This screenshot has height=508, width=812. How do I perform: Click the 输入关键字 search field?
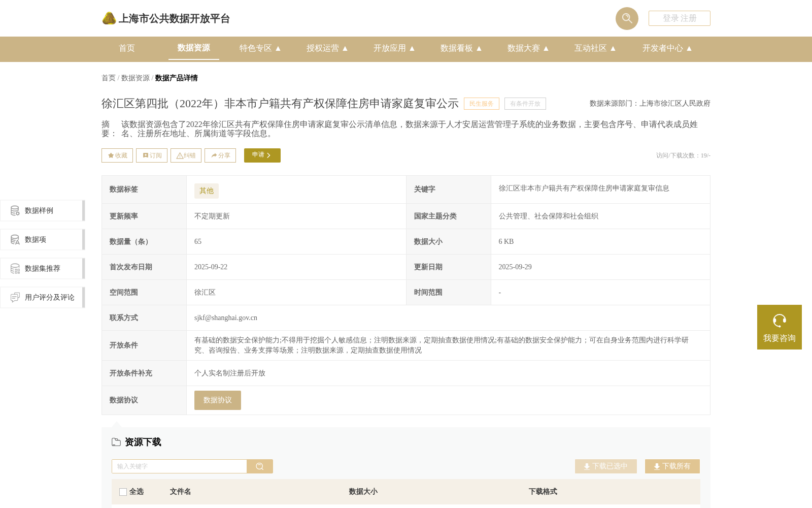click(179, 466)
